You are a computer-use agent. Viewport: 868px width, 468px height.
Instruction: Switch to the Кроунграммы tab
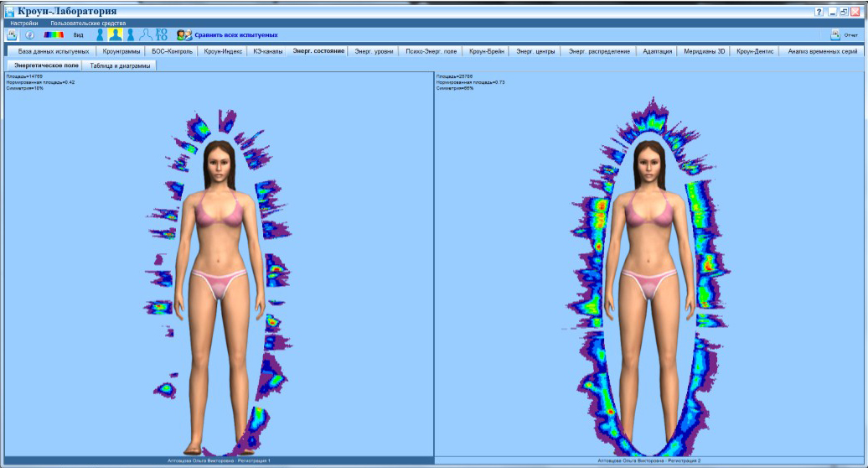pyautogui.click(x=121, y=51)
